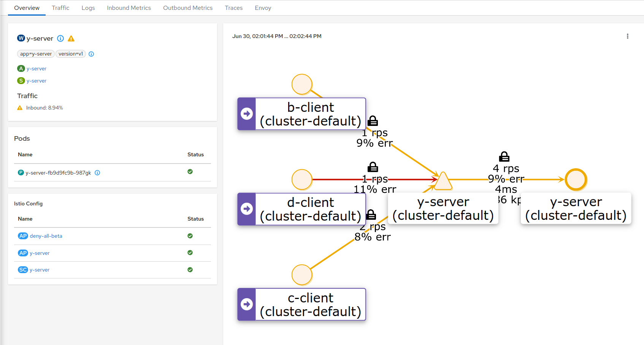Click the W workload badge icon
The width and height of the screenshot is (644, 345).
21,38
